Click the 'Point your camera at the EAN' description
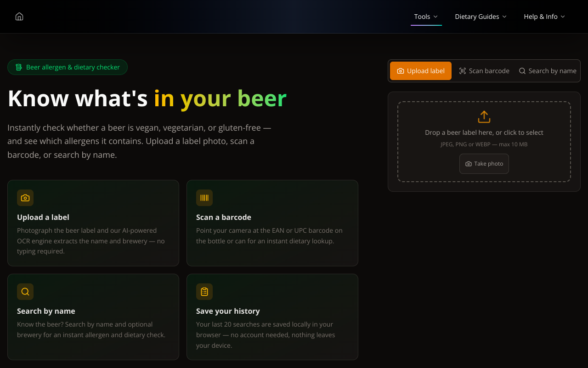 pyautogui.click(x=270, y=236)
